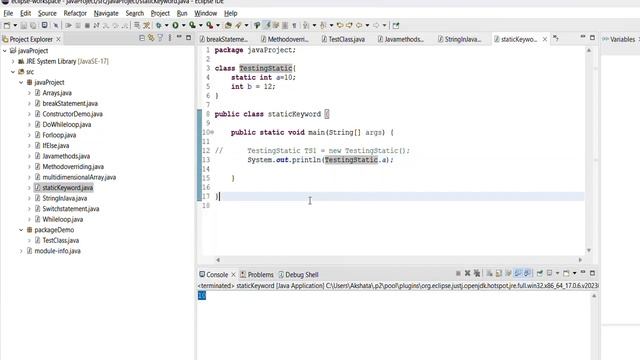Click editor horizontal scrollbar right arrow
This screenshot has width=640, height=360.
click(x=580, y=260)
